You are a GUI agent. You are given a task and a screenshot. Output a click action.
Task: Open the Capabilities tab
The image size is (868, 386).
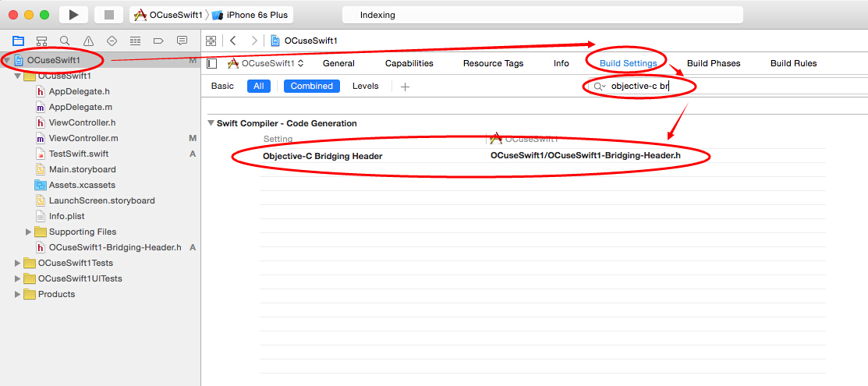409,63
